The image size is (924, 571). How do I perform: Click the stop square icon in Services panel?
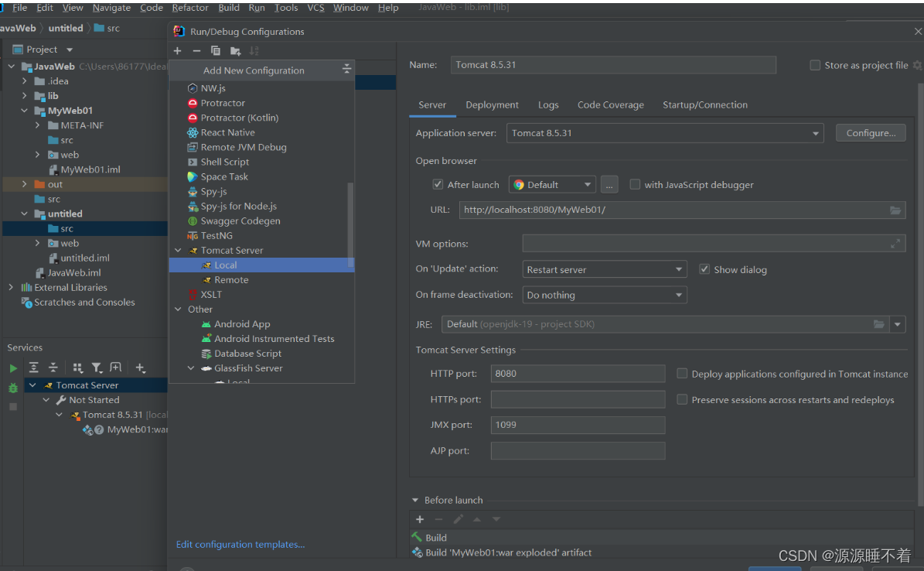pyautogui.click(x=13, y=407)
